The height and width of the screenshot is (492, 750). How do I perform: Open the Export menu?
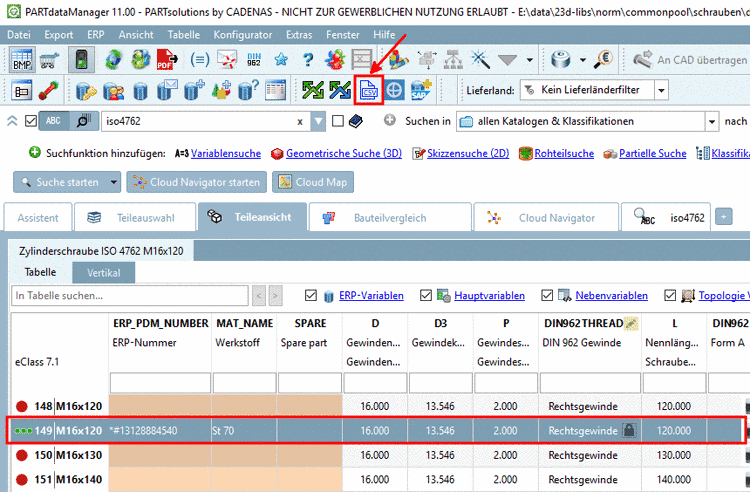tap(59, 35)
